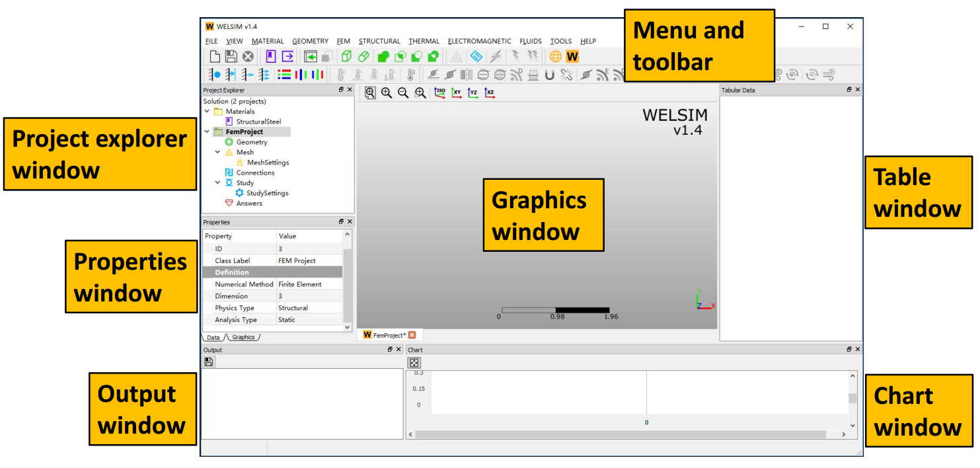The height and width of the screenshot is (468, 980).
Task: Open the HELP menu
Action: pos(588,41)
